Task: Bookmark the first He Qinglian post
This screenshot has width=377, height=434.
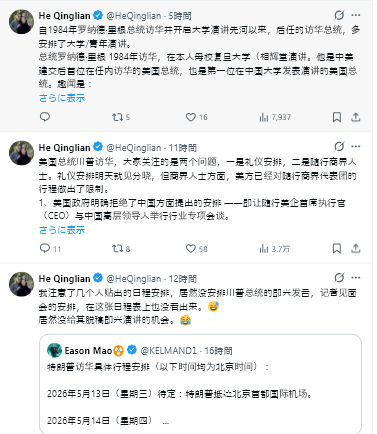Action: 337,117
